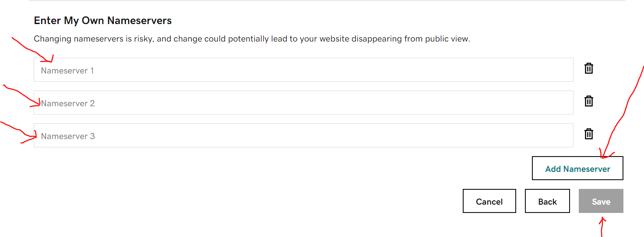Viewport: 644px width, 237px height.
Task: Delete the Nameserver 1 entry with trash icon
Action: 589,68
